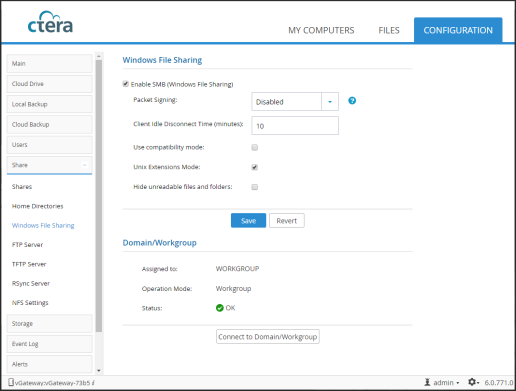Click the Packet Signing help icon

pyautogui.click(x=352, y=101)
